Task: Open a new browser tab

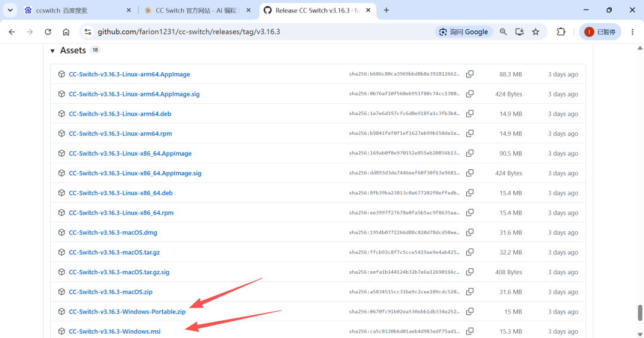Action: (386, 10)
